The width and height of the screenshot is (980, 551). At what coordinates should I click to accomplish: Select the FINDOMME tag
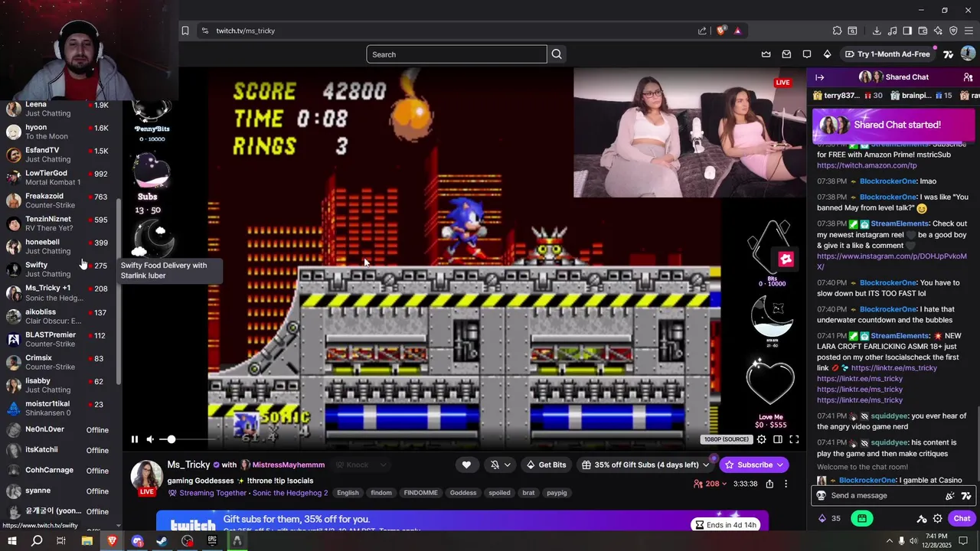pyautogui.click(x=420, y=493)
